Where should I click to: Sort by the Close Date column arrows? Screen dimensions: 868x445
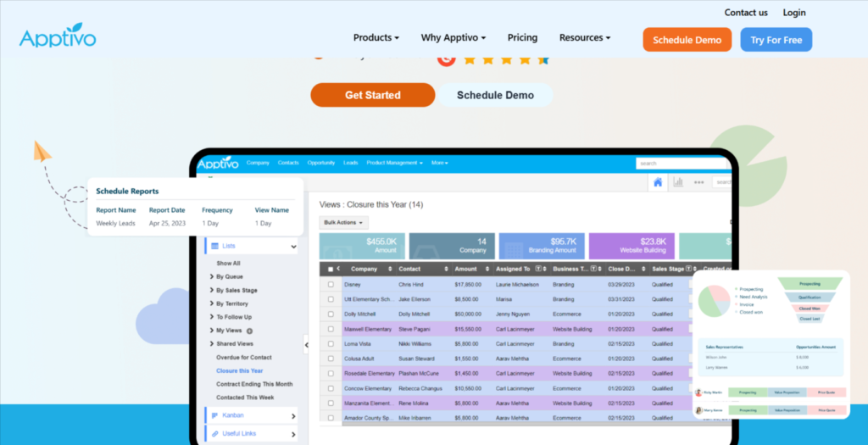click(x=644, y=269)
